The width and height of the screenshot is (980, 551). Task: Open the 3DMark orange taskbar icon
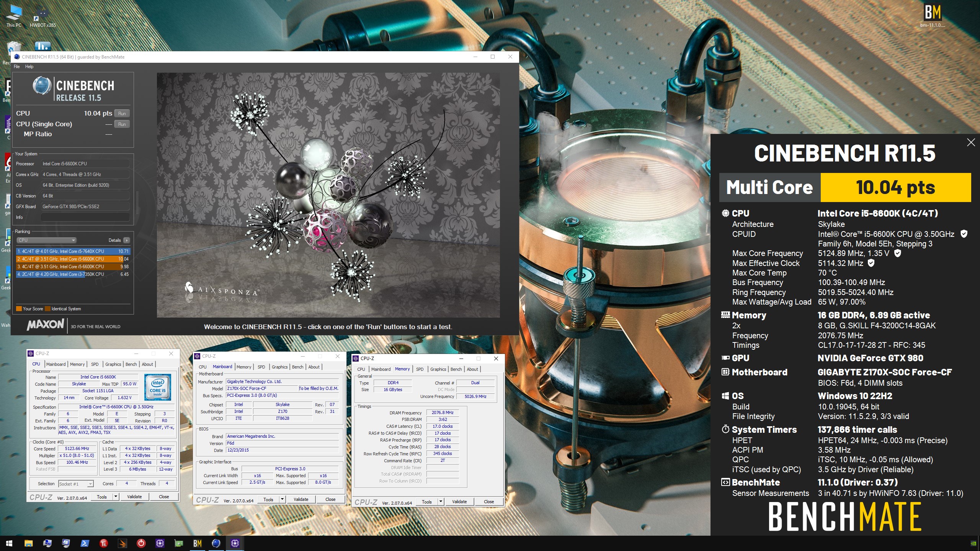(122, 543)
